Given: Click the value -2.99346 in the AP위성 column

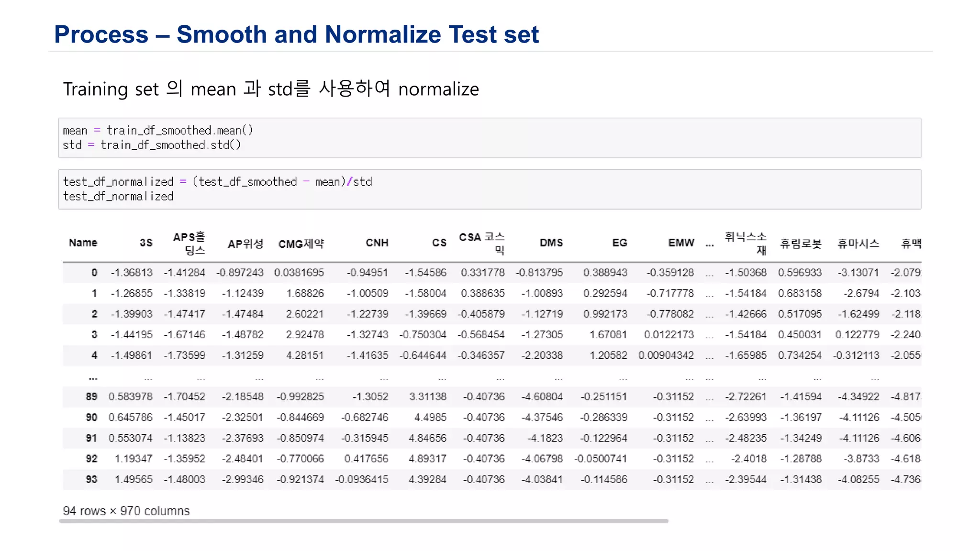Looking at the screenshot, I should coord(243,479).
